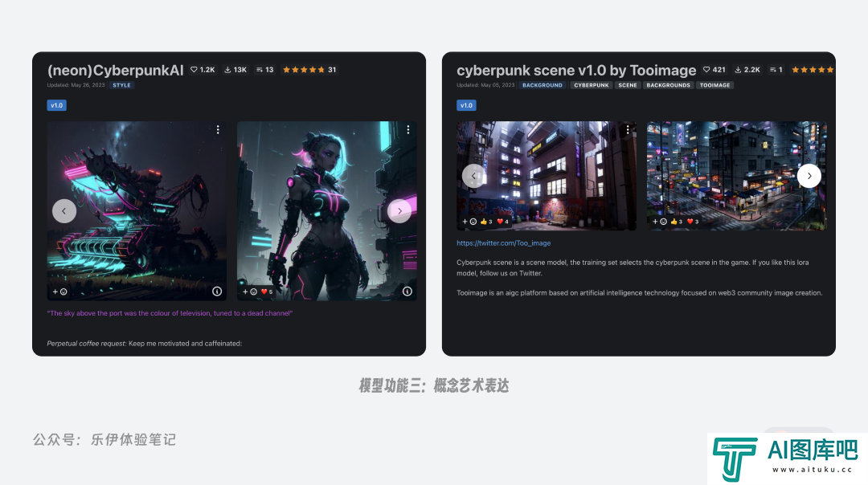This screenshot has width=868, height=485.
Task: Toggle the 421 heart like on cyberpunk scene
Action: [714, 70]
